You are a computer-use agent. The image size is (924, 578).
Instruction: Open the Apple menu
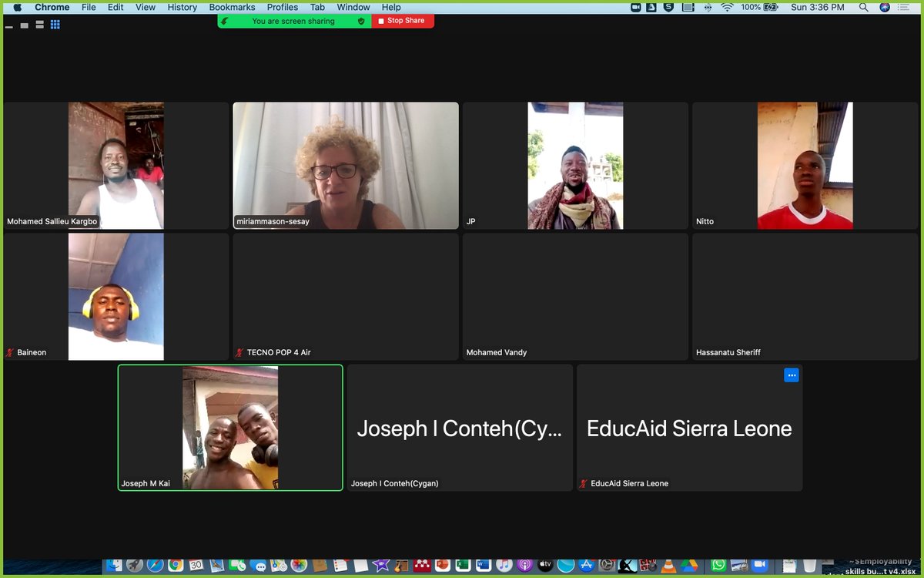(x=18, y=7)
